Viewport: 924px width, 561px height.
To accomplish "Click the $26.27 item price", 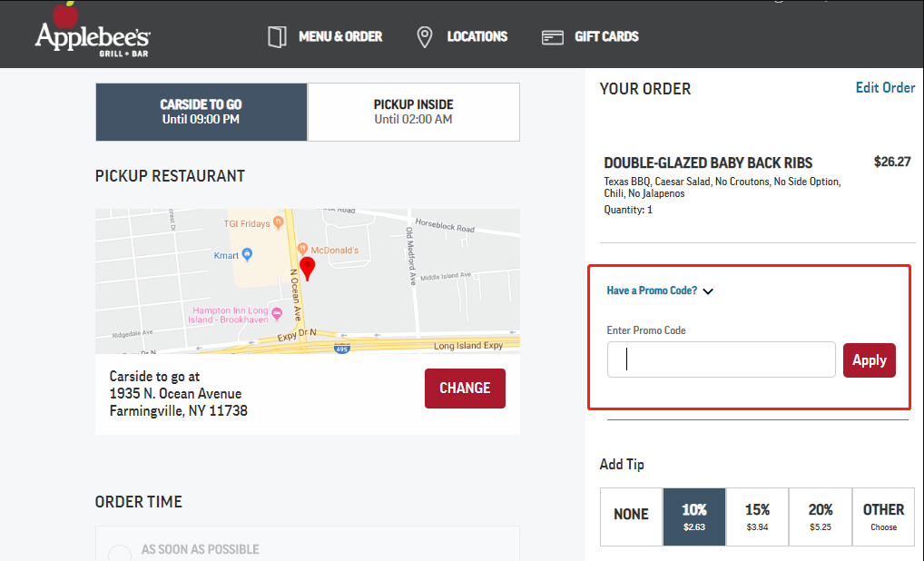I will pyautogui.click(x=892, y=162).
